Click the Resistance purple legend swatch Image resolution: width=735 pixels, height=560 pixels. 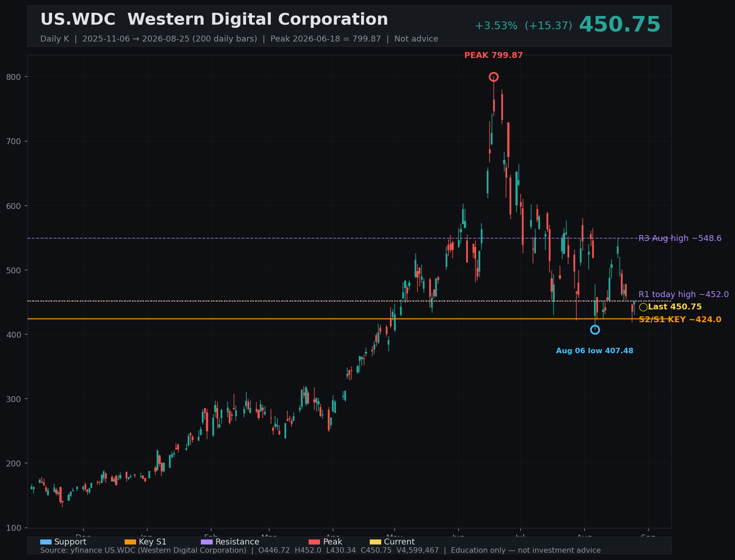click(x=207, y=542)
